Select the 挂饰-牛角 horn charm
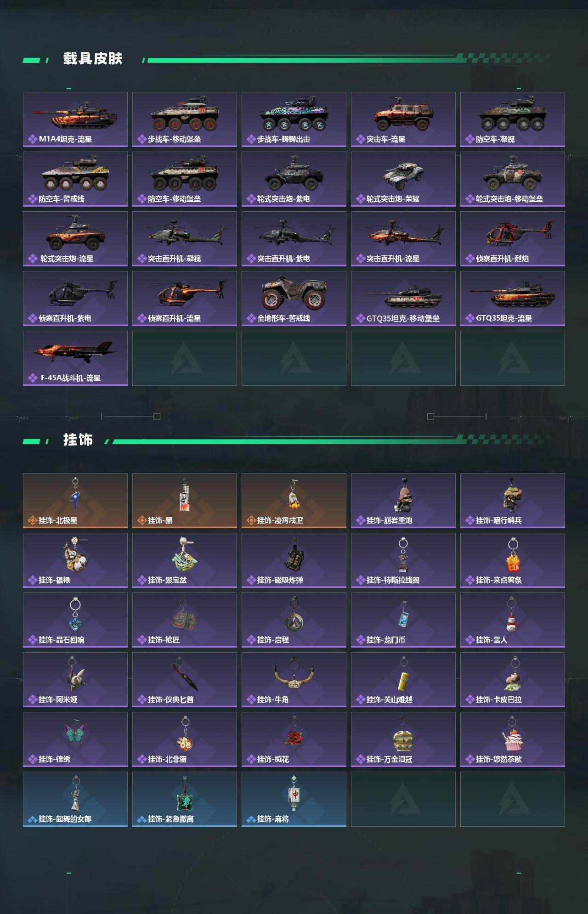The height and width of the screenshot is (914, 588). [x=294, y=680]
